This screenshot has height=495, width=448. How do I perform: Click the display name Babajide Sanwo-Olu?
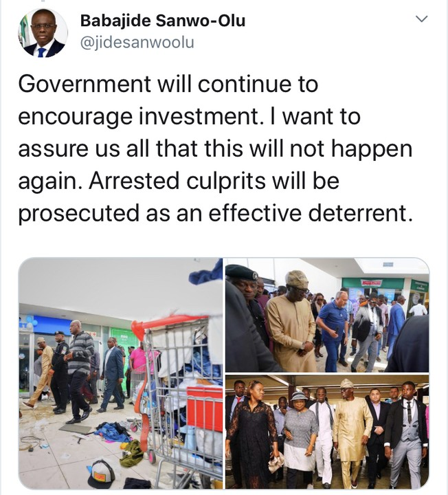(x=163, y=21)
